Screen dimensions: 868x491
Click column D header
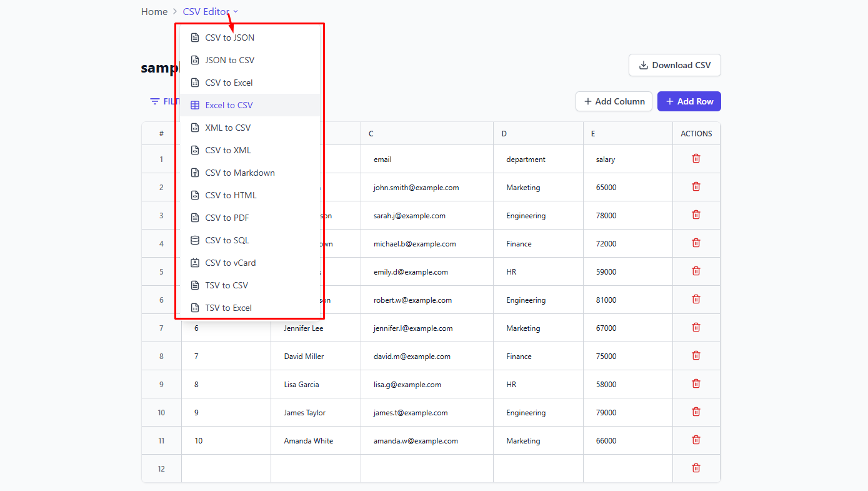point(504,134)
